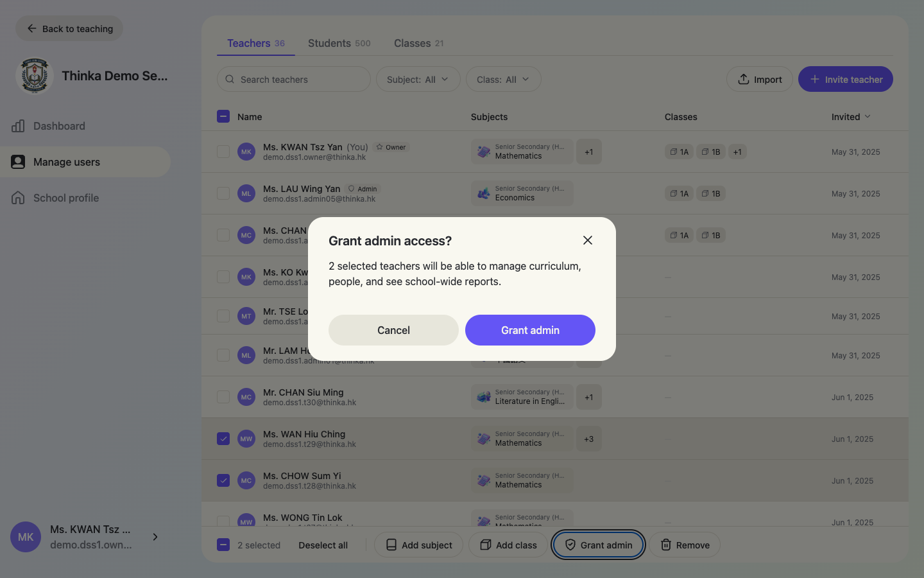Viewport: 924px width, 578px height.
Task: Click the Import upload icon
Action: coord(743,79)
